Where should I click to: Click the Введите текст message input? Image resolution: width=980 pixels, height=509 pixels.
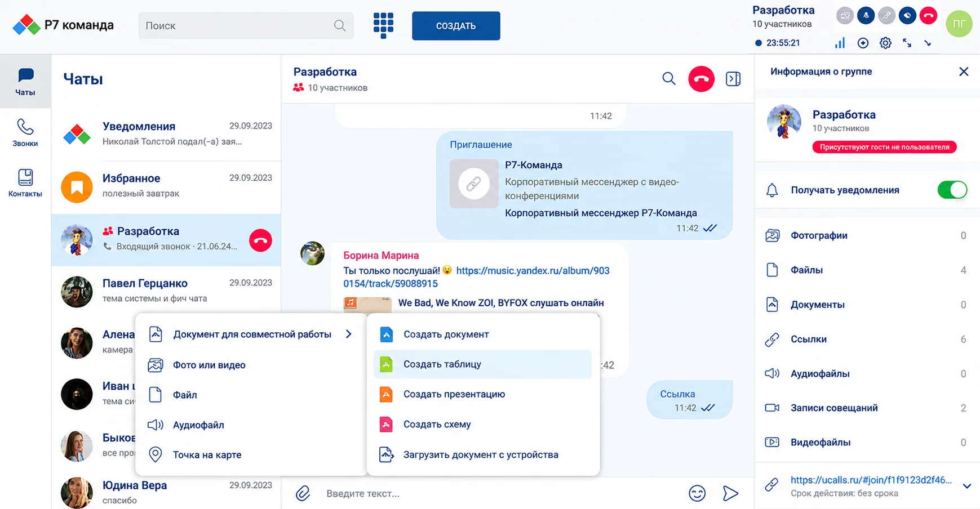click(502, 494)
